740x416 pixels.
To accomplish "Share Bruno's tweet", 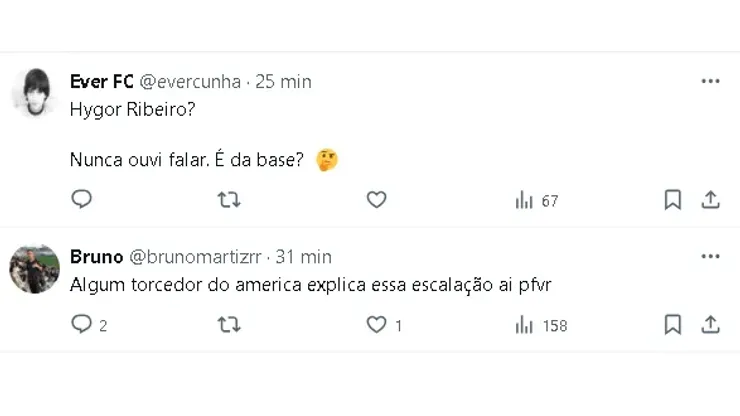I will point(711,325).
